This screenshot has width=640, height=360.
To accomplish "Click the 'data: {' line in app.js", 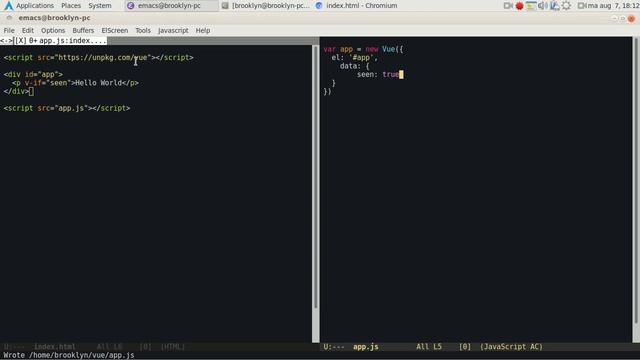I will (x=355, y=66).
